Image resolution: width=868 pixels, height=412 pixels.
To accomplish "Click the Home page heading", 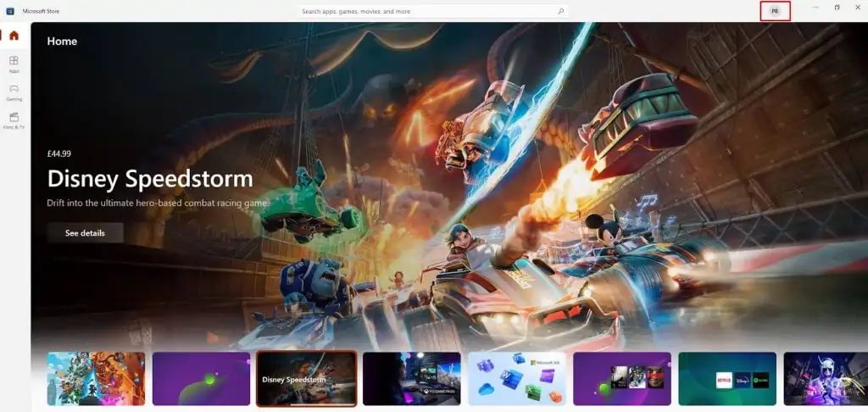I will click(62, 42).
